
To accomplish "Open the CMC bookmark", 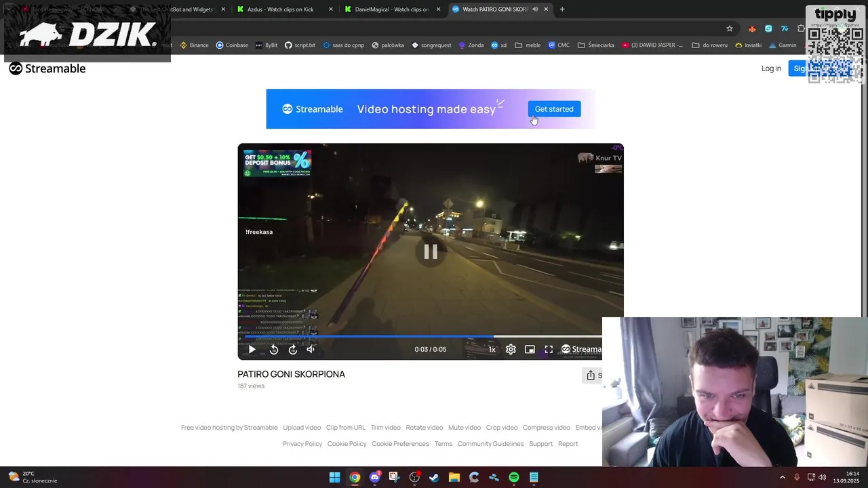I will click(x=559, y=45).
